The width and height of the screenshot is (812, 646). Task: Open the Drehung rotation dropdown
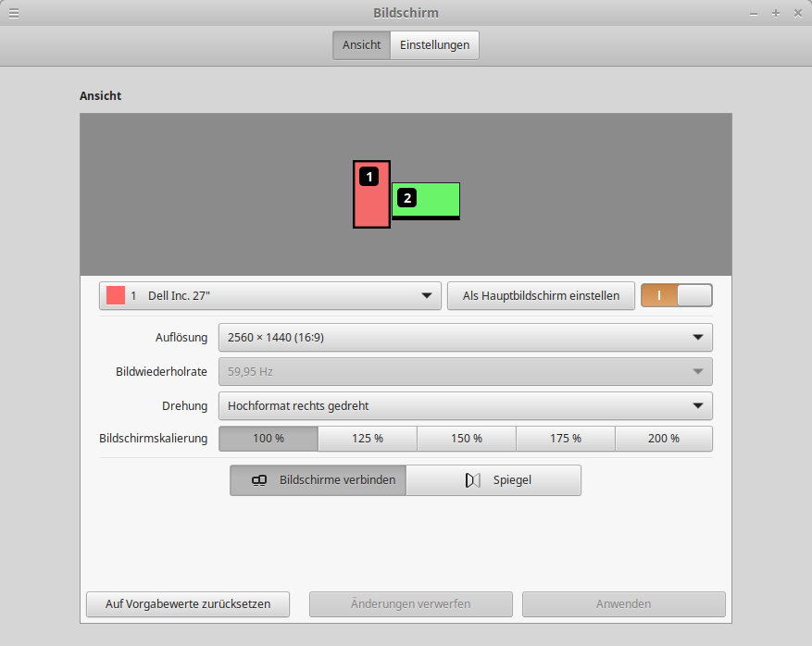coord(466,405)
